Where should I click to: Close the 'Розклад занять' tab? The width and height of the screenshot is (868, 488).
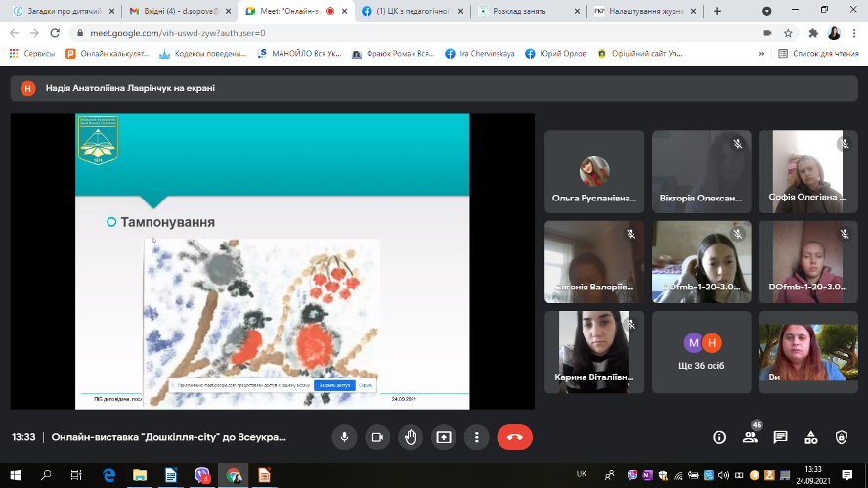(x=577, y=11)
